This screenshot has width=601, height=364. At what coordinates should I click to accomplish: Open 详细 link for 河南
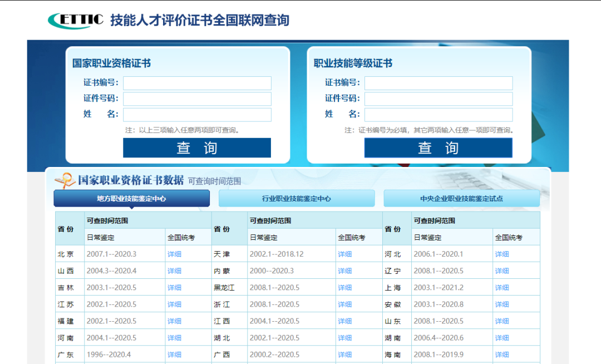coord(174,338)
